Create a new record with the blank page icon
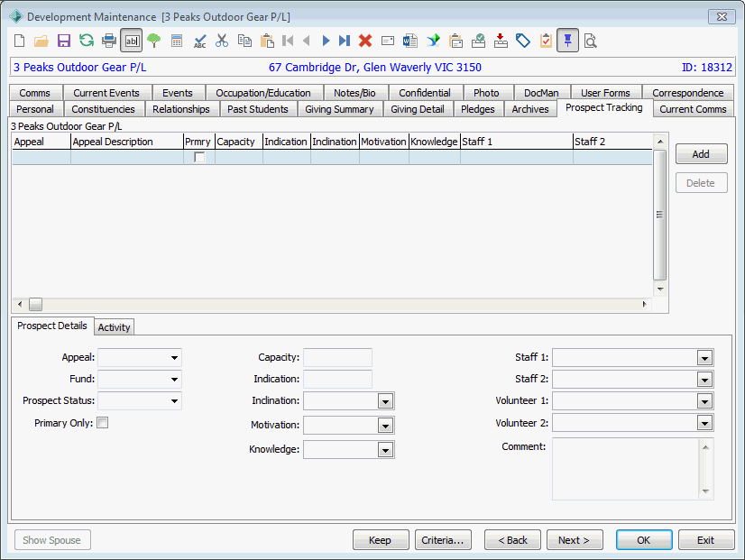Viewport: 745px width, 560px height. [20, 41]
